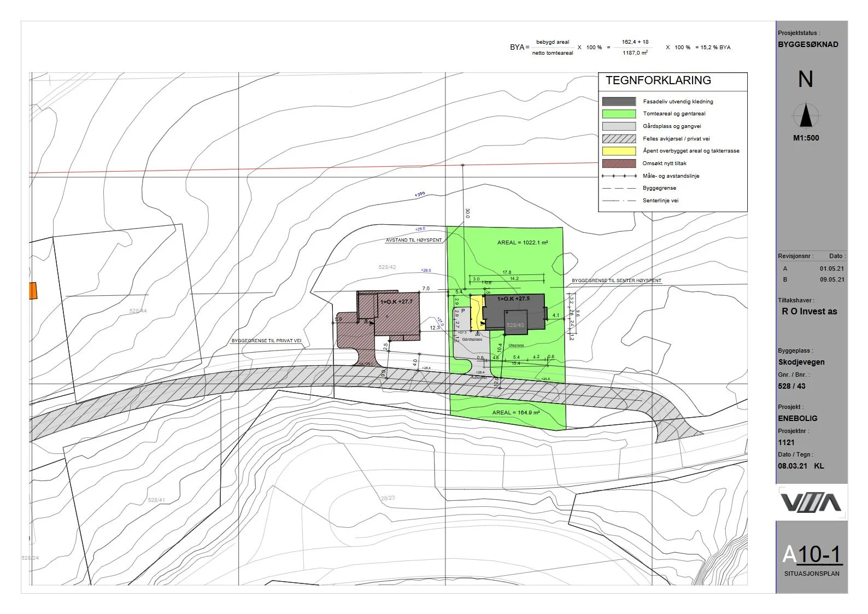Click the date '08.03.21 KL' text
Viewport: 868px width, 614px height.
tap(801, 466)
